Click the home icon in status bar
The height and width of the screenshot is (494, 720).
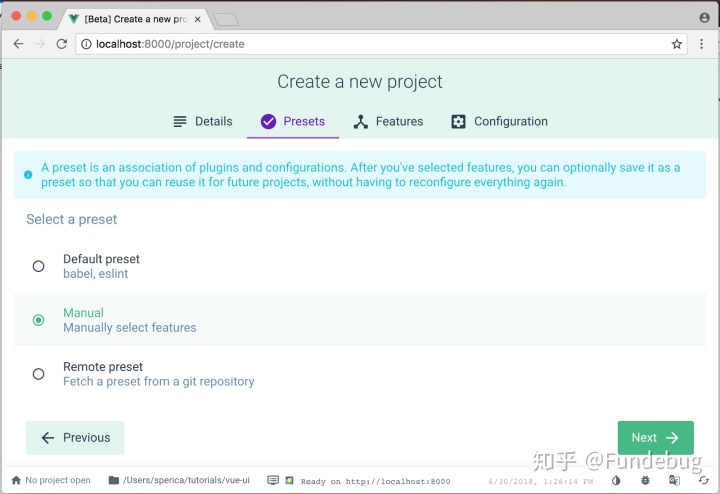(x=16, y=480)
